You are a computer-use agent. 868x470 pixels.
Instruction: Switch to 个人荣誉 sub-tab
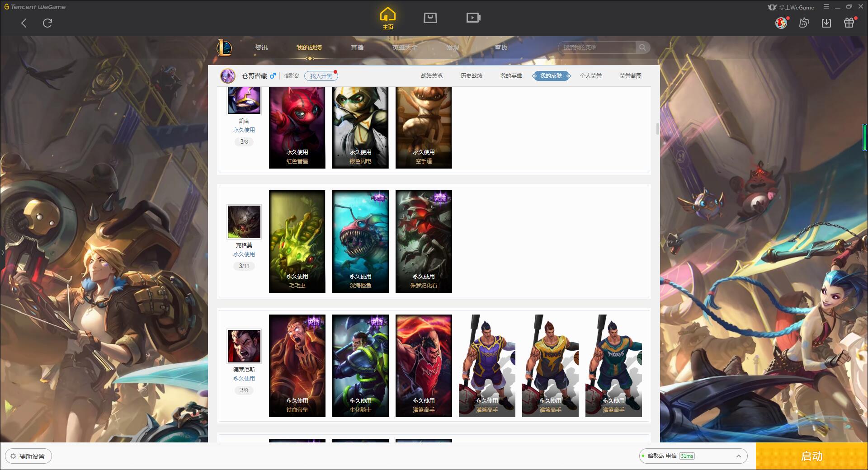click(x=591, y=76)
